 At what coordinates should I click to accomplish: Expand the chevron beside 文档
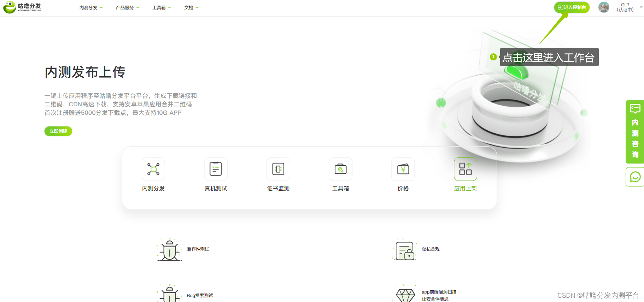point(197,7)
